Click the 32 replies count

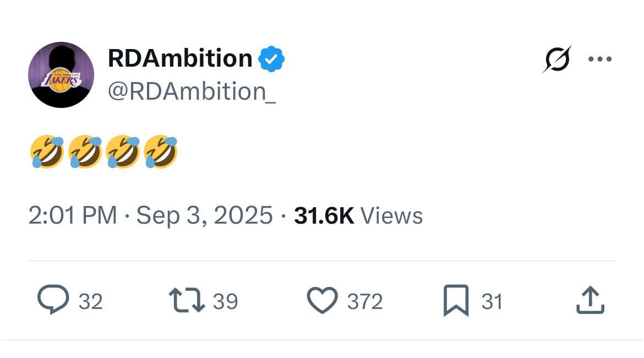pyautogui.click(x=90, y=300)
